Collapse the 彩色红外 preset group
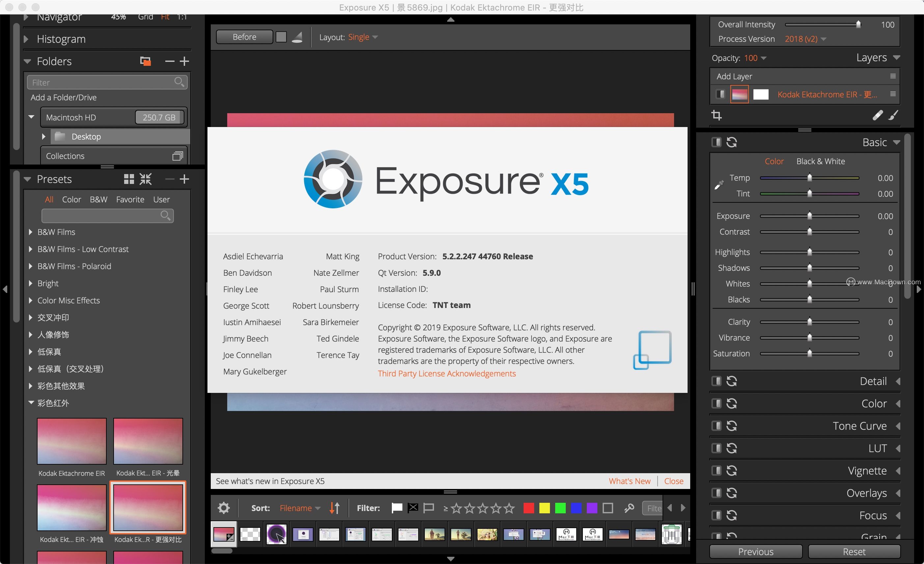This screenshot has height=564, width=924. 31,403
